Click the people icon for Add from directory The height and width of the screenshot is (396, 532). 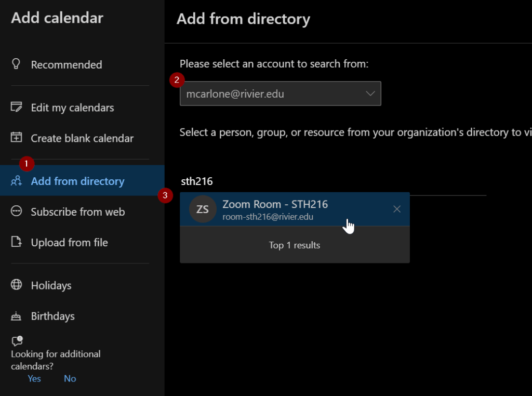click(17, 181)
